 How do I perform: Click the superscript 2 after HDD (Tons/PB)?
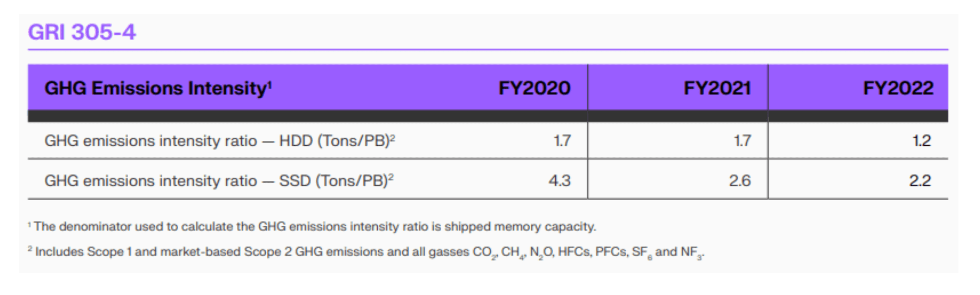click(x=393, y=137)
